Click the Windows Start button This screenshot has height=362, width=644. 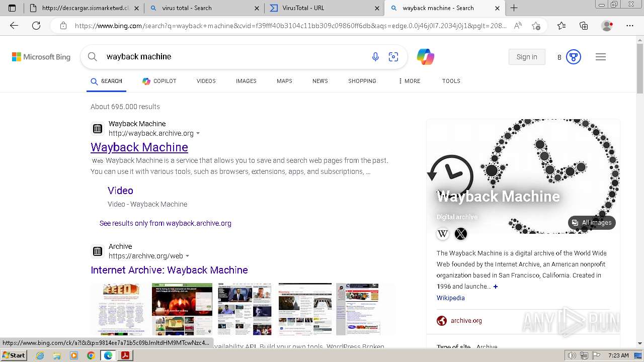point(14,355)
